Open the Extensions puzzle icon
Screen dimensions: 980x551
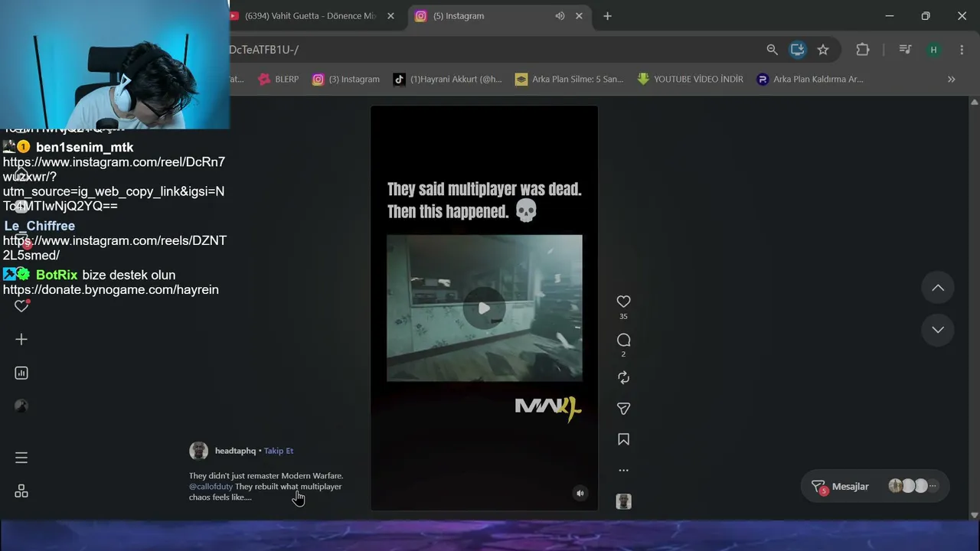(x=863, y=50)
